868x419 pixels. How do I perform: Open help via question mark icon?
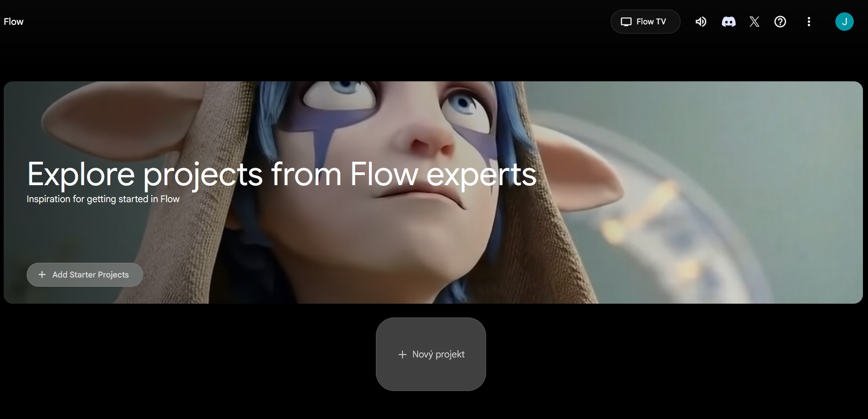click(780, 22)
